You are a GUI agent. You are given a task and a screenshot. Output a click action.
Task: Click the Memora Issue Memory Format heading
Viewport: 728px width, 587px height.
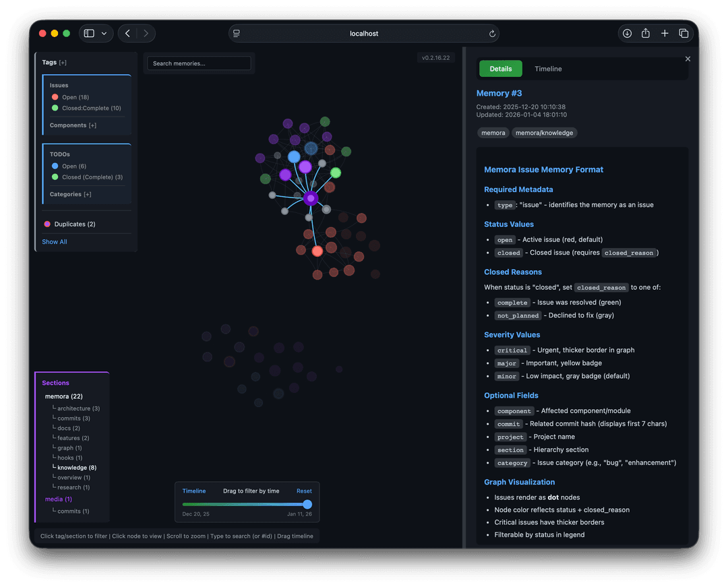[x=544, y=170]
